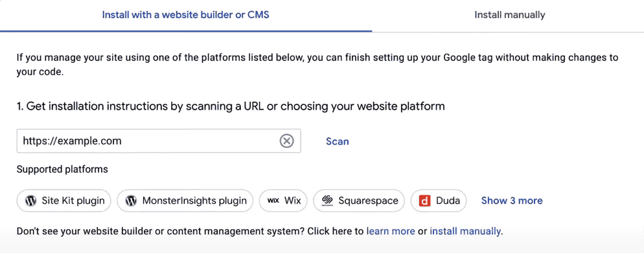Clear the URL field with the X icon
The image size is (644, 253).
click(286, 141)
